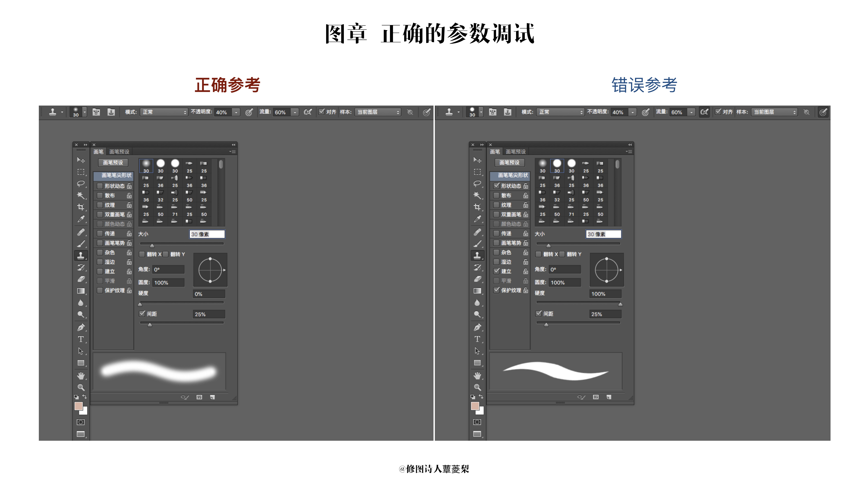Open the 流量 arrow in left options bar
The height and width of the screenshot is (488, 868).
pos(295,112)
